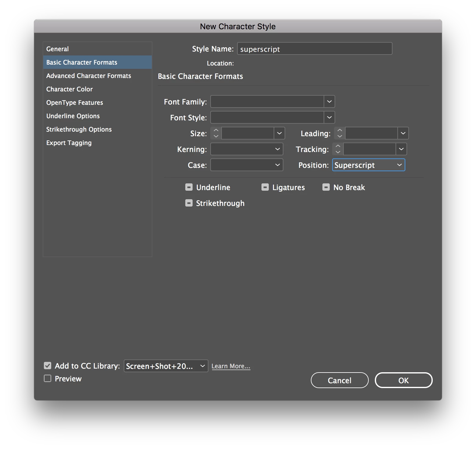This screenshot has width=476, height=449.
Task: Click the Cancel button
Action: click(x=340, y=380)
